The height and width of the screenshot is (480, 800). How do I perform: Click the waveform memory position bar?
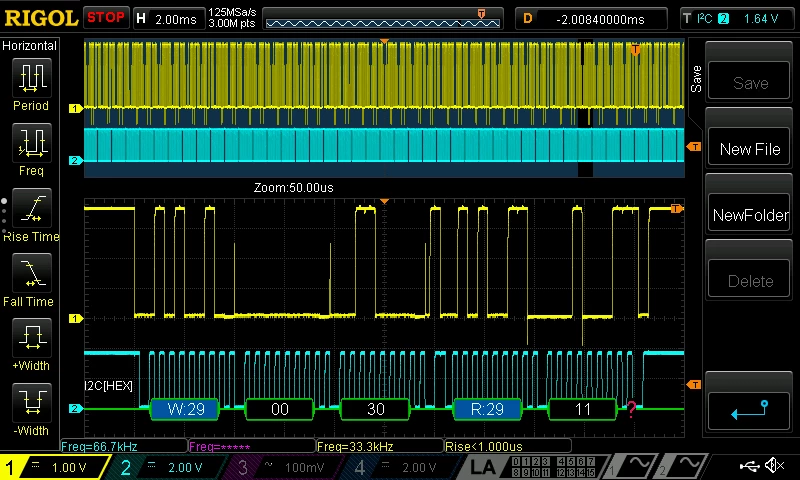[x=383, y=19]
